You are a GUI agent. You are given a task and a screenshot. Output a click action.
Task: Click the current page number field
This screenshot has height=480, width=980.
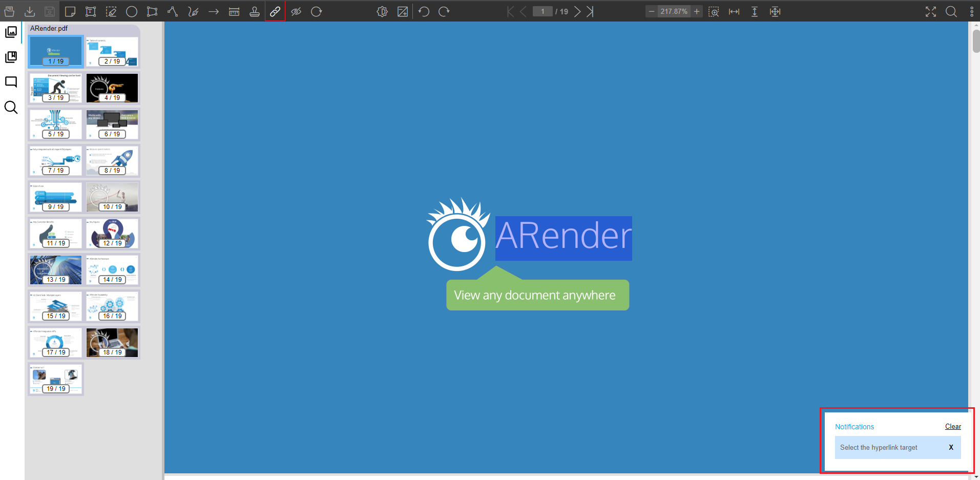point(543,11)
